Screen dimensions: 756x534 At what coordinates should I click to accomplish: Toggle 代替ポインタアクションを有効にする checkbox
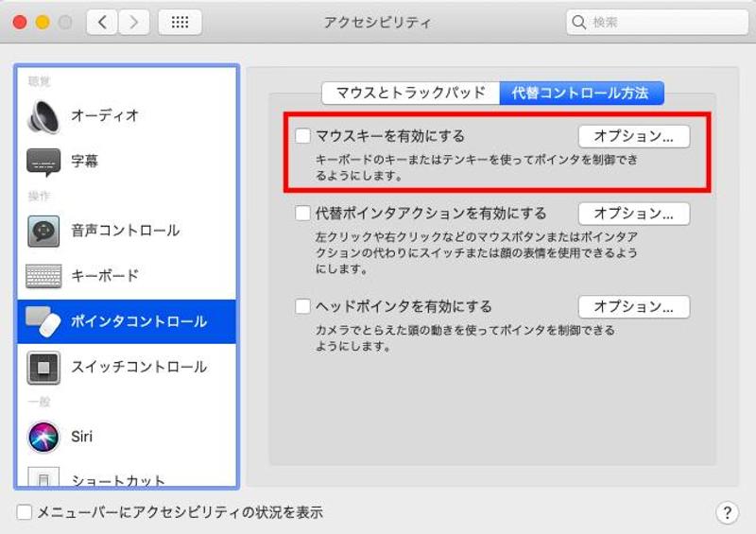(302, 213)
